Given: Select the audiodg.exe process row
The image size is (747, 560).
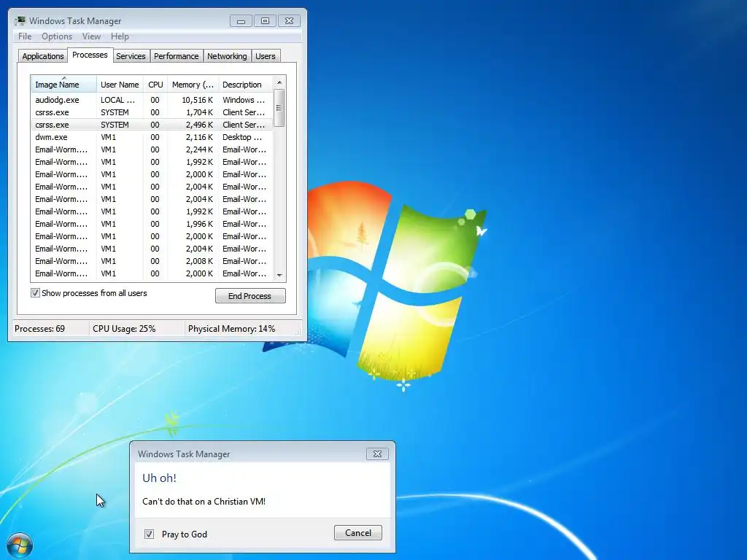Looking at the screenshot, I should coord(152,100).
